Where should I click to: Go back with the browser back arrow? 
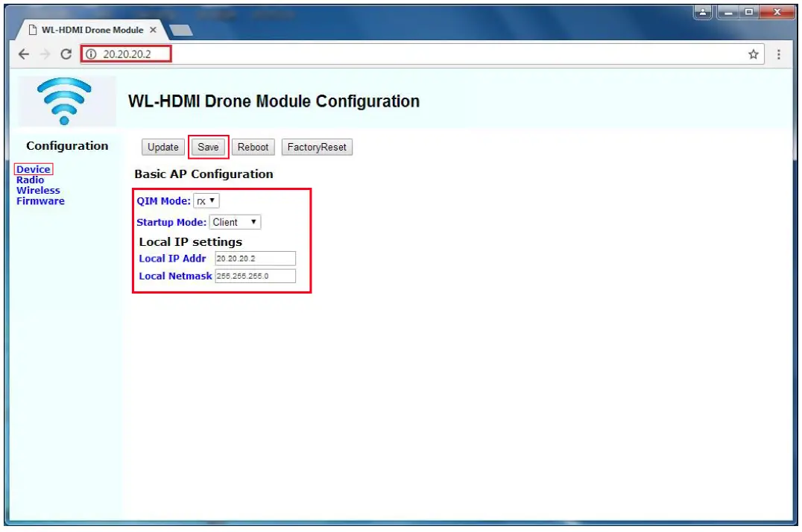point(24,54)
